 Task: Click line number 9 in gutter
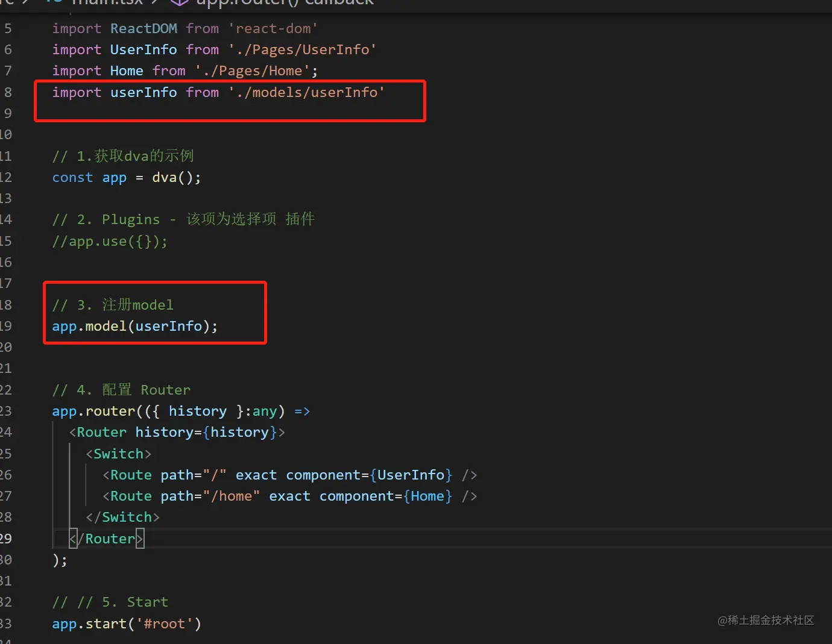coord(8,113)
